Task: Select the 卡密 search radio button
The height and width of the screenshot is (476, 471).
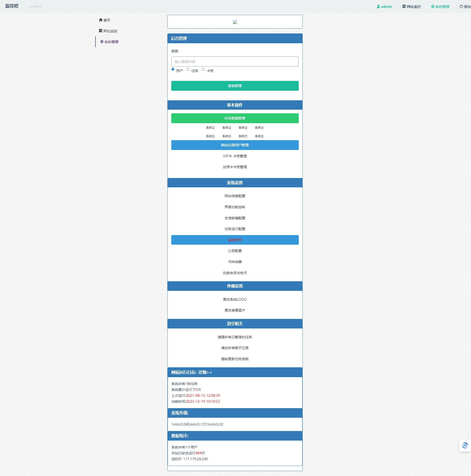Action: point(204,69)
